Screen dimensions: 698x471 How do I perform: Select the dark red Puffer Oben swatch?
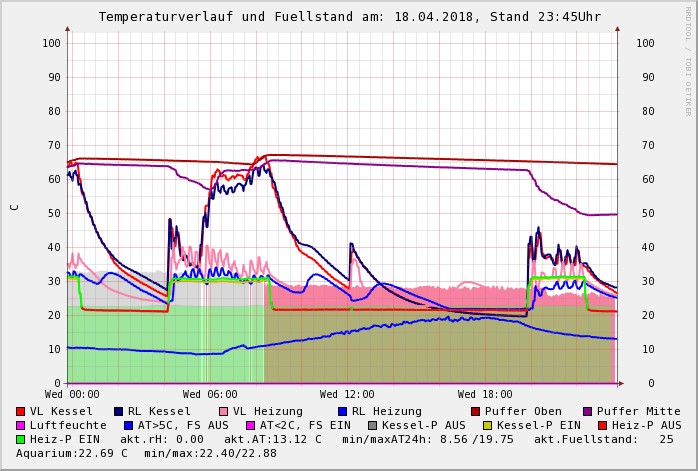coord(476,411)
